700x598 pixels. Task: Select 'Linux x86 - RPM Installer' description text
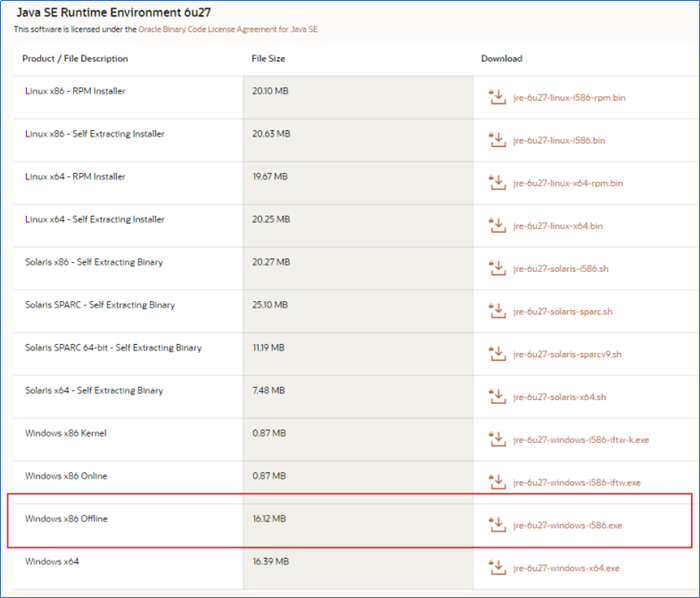click(x=75, y=91)
